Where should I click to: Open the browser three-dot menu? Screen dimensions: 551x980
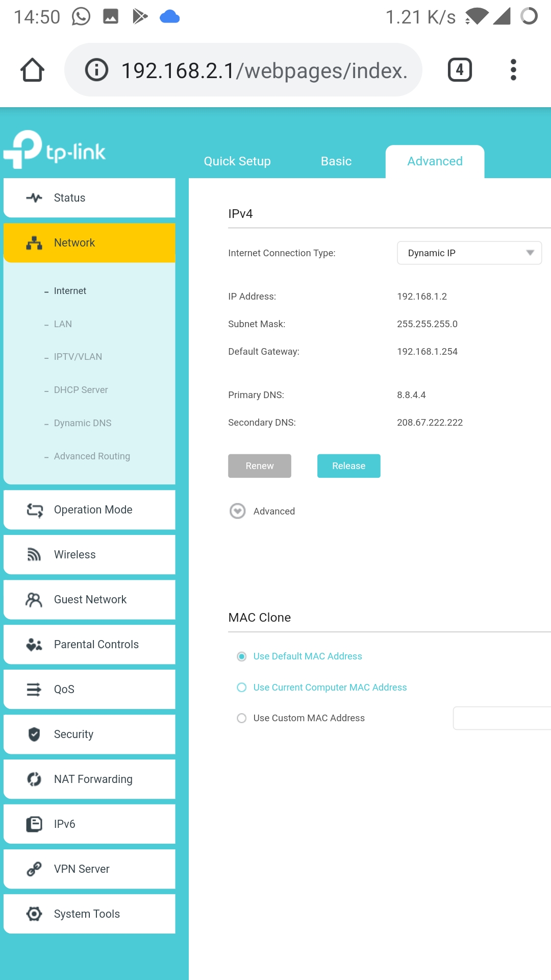pos(513,70)
